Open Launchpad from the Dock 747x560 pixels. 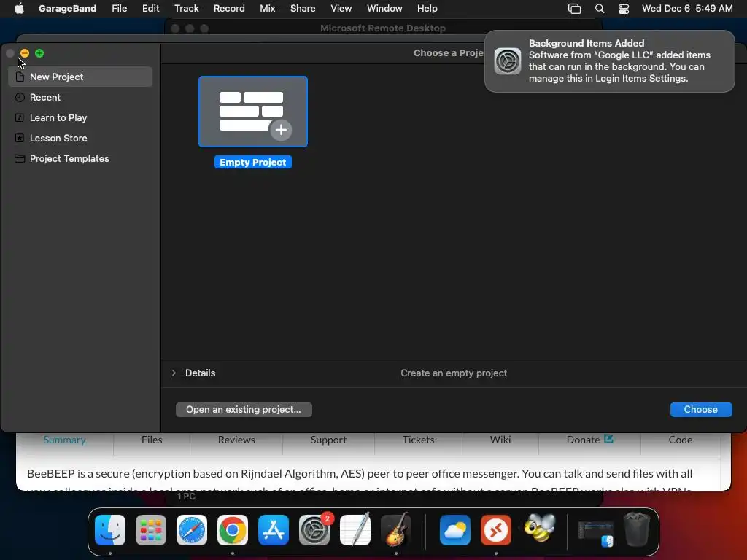(151, 530)
